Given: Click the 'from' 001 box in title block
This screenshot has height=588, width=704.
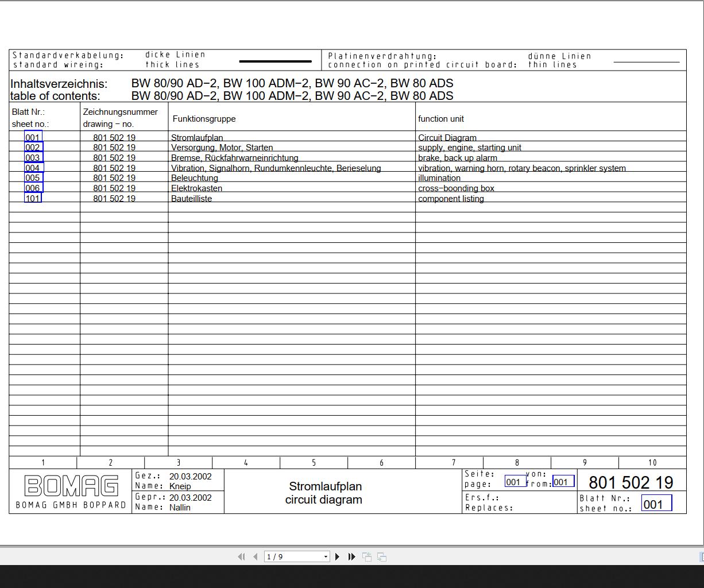Looking at the screenshot, I should [x=563, y=482].
